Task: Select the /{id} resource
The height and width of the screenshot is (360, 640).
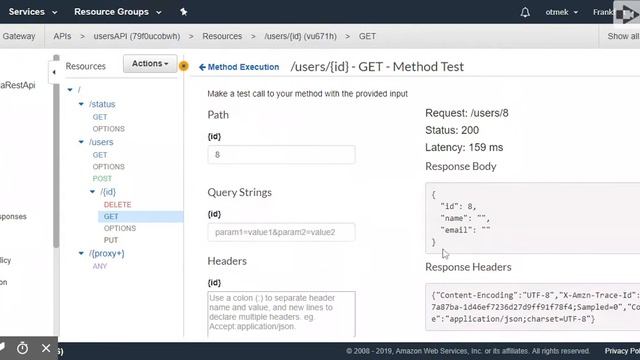Action: click(108, 191)
